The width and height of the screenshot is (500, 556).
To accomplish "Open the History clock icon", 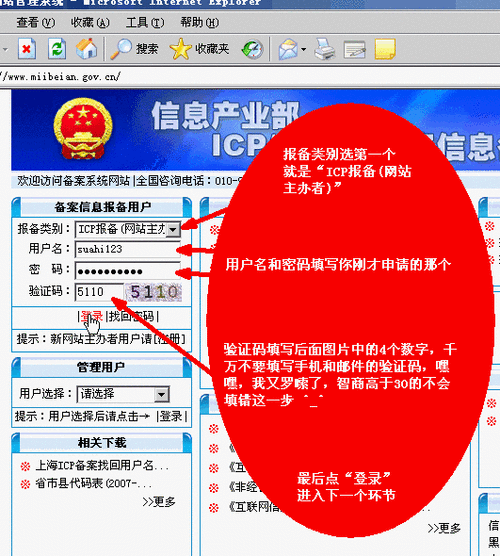I will (252, 49).
